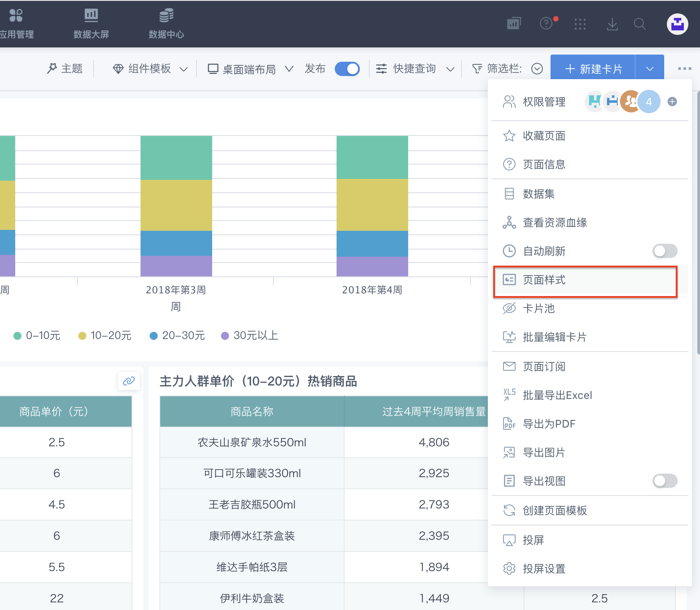The height and width of the screenshot is (610, 700).
Task: Toggle the 30元以上 legend series
Action: point(250,335)
